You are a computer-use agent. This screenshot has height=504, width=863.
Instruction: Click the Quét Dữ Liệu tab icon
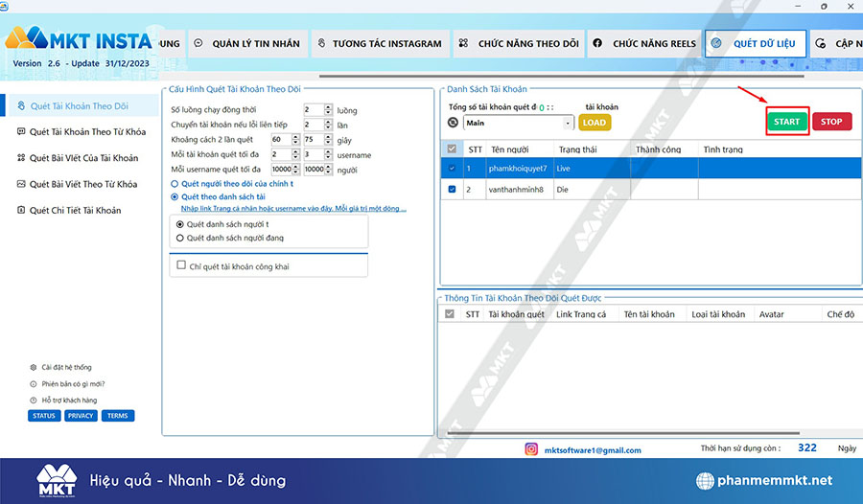[x=716, y=43]
